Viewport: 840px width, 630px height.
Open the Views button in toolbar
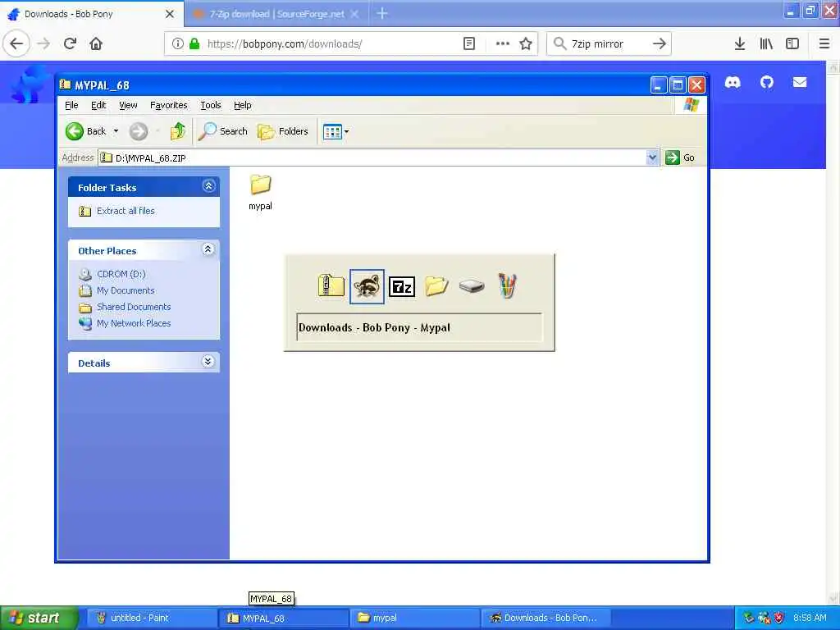332,131
